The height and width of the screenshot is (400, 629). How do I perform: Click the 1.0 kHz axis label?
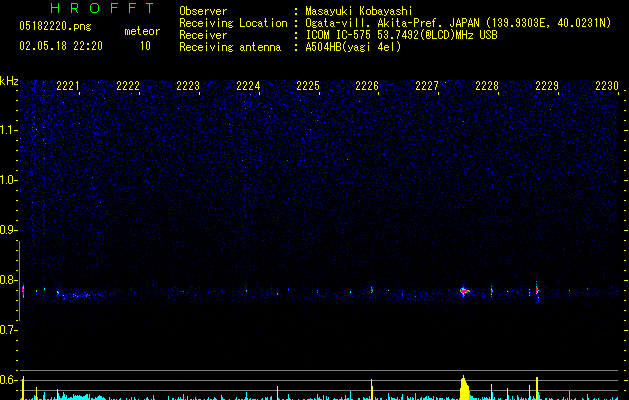[8, 180]
